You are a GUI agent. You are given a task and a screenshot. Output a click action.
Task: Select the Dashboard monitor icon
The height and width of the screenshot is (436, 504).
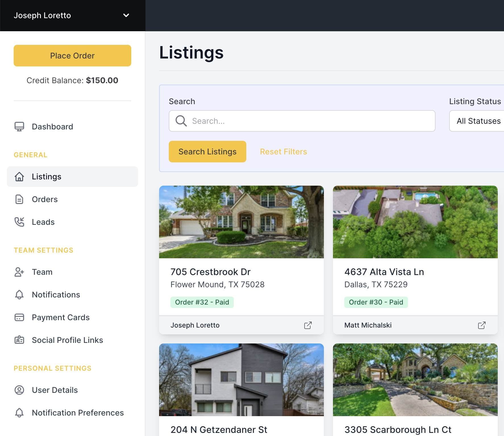point(19,127)
